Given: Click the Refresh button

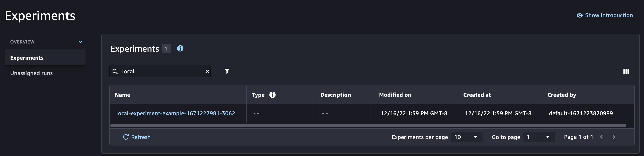Looking at the screenshot, I should pos(136,137).
